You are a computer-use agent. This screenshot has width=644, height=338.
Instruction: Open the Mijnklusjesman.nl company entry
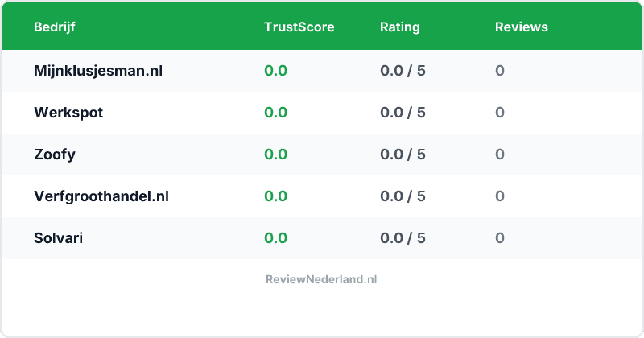[98, 71]
